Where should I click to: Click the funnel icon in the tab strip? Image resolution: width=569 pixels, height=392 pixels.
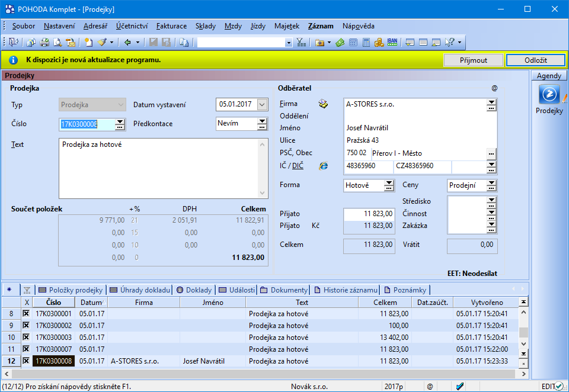pyautogui.click(x=27, y=290)
